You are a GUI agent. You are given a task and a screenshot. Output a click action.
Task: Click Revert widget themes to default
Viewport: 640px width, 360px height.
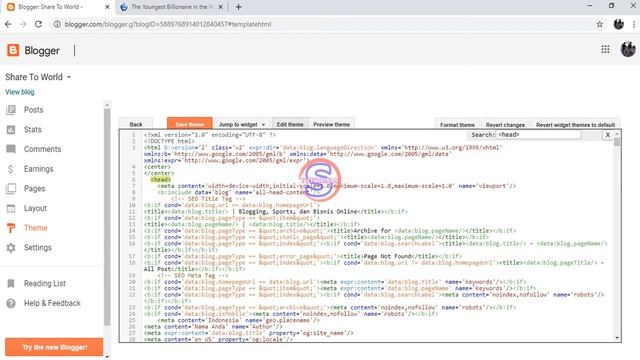[575, 125]
